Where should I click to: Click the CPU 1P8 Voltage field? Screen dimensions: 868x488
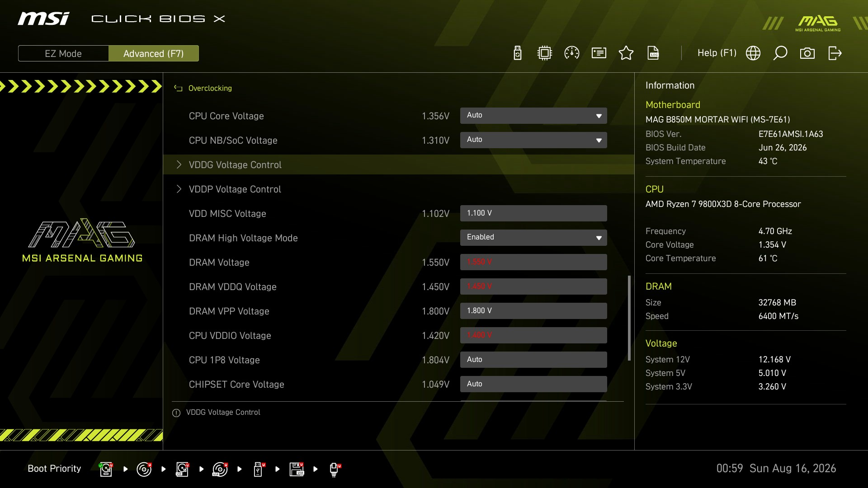click(533, 360)
